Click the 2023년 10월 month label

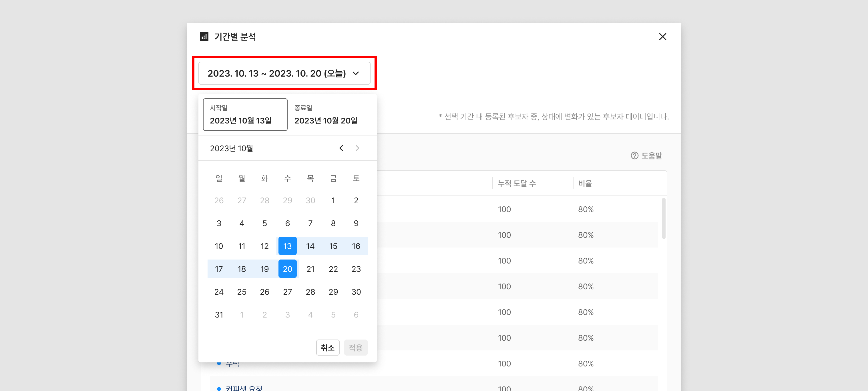pos(232,148)
